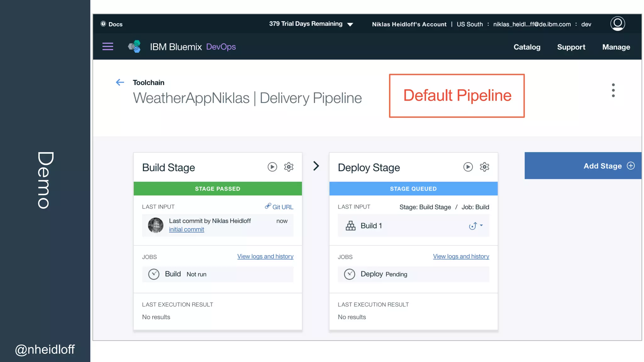Screen dimensions: 644x362
Task: Open the pipeline three-dot overflow menu
Action: 613,90
